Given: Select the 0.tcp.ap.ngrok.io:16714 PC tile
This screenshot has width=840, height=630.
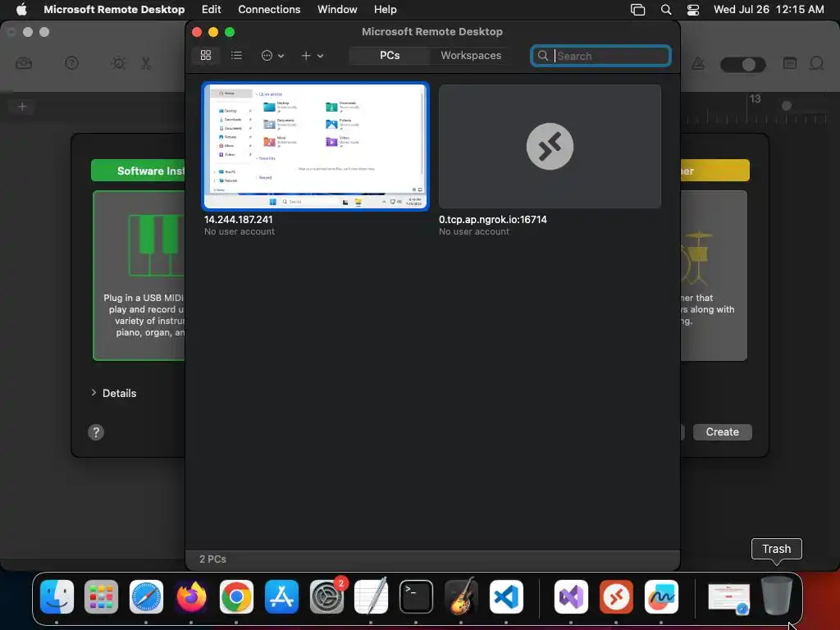Looking at the screenshot, I should point(550,146).
